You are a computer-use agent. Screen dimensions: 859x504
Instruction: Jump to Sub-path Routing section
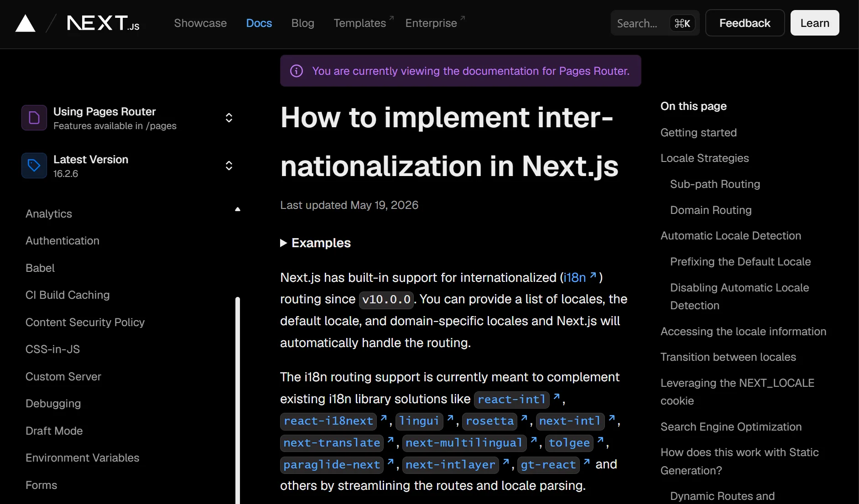coord(715,184)
